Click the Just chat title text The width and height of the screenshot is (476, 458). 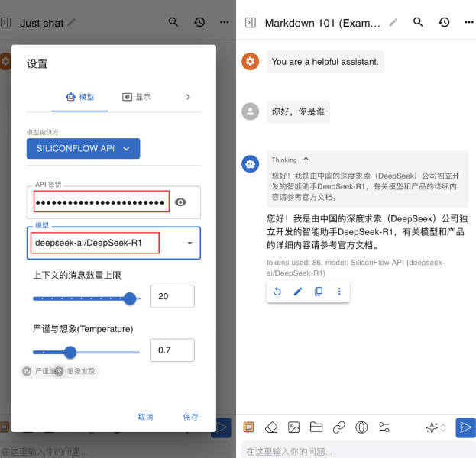click(x=42, y=23)
